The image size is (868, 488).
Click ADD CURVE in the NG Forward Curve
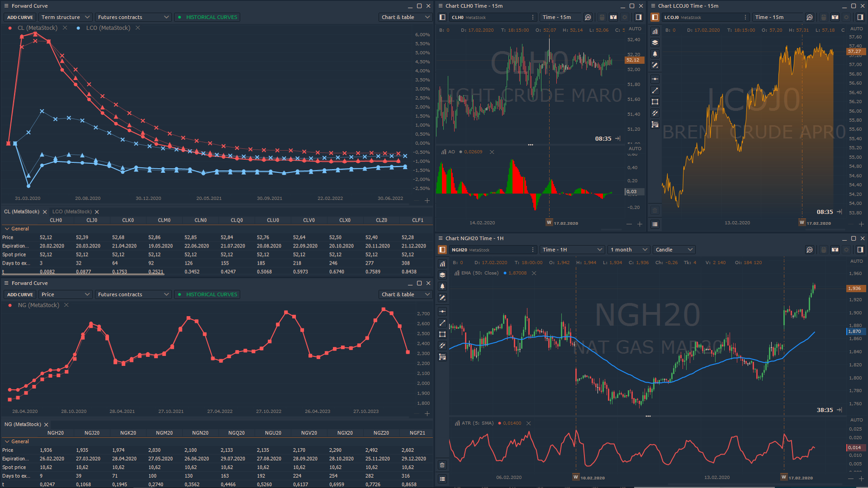[x=20, y=294]
